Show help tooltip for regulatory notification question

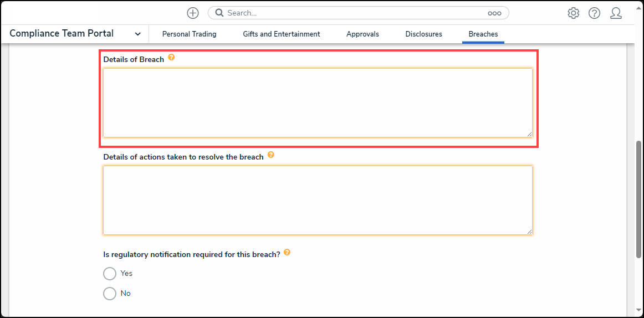pyautogui.click(x=287, y=252)
